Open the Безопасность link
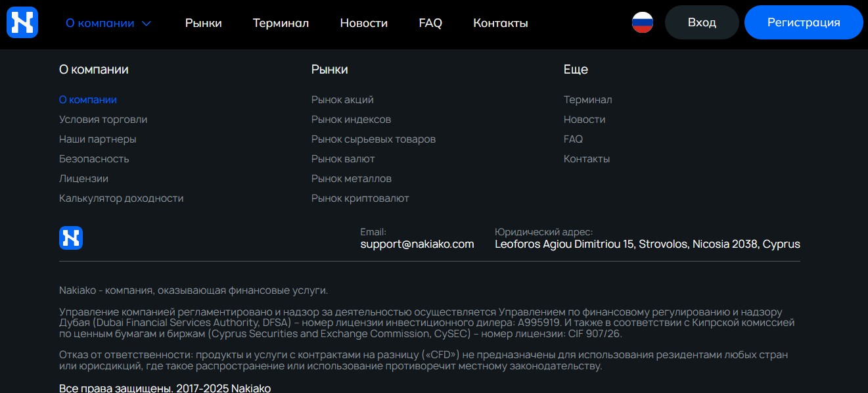This screenshot has width=868, height=393. pos(94,159)
